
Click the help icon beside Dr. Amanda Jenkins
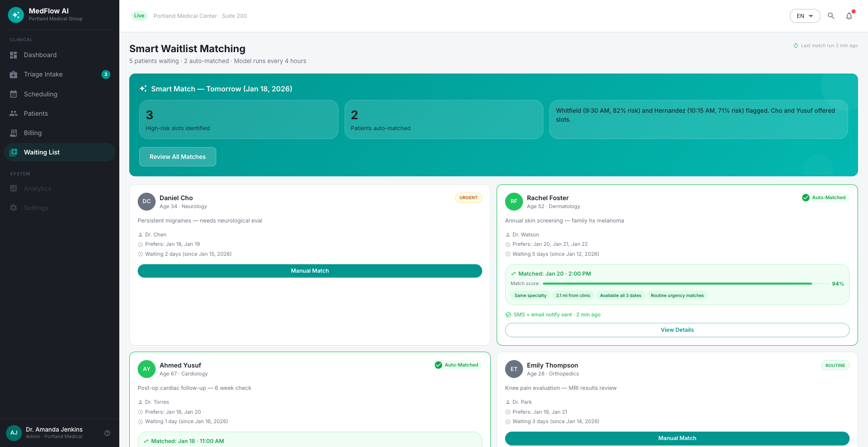pos(107,433)
